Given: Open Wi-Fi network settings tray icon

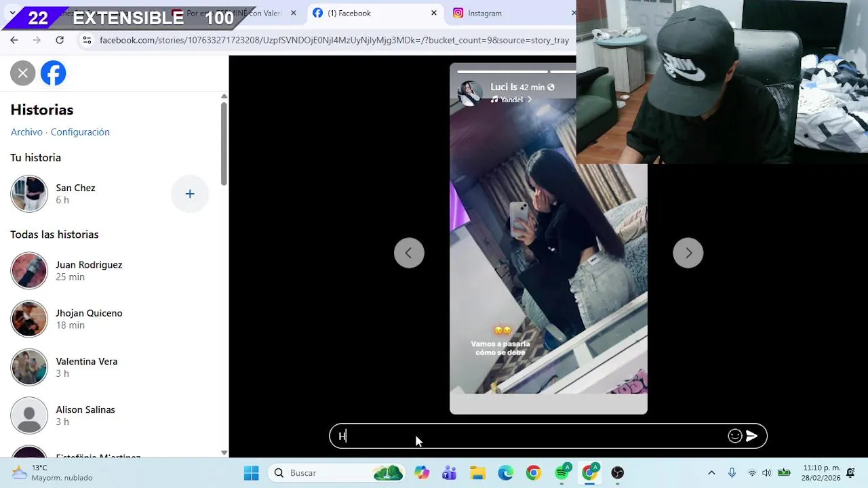Looking at the screenshot, I should (751, 473).
